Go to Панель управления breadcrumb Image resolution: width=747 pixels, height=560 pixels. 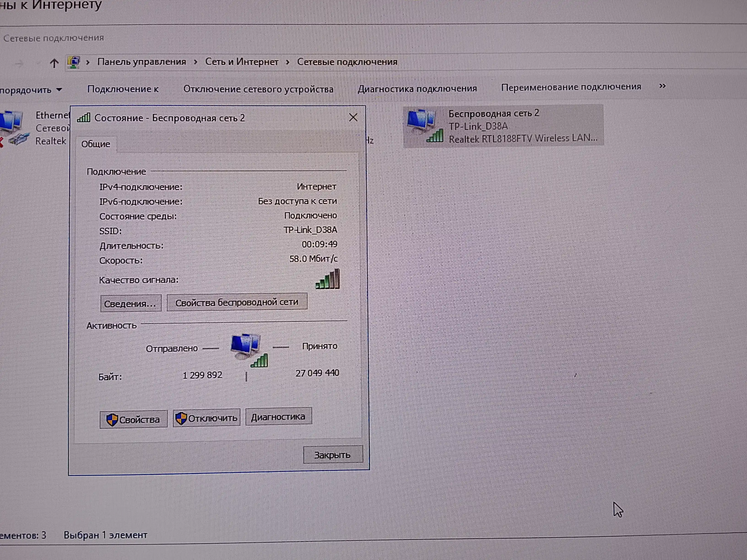(141, 62)
